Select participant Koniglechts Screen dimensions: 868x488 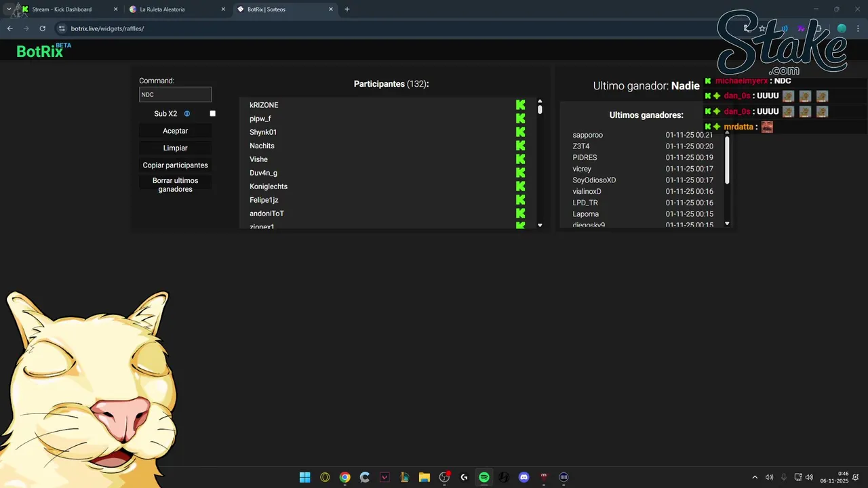click(269, 186)
